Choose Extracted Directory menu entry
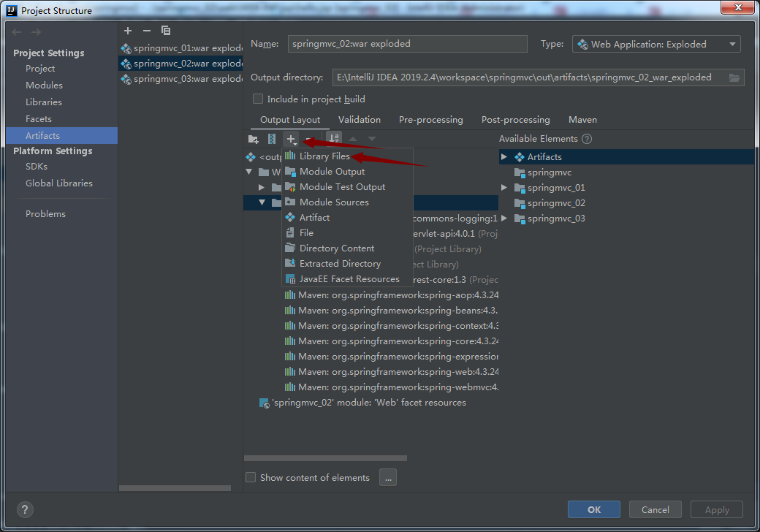Screen dimensions: 760x532 click(347, 264)
